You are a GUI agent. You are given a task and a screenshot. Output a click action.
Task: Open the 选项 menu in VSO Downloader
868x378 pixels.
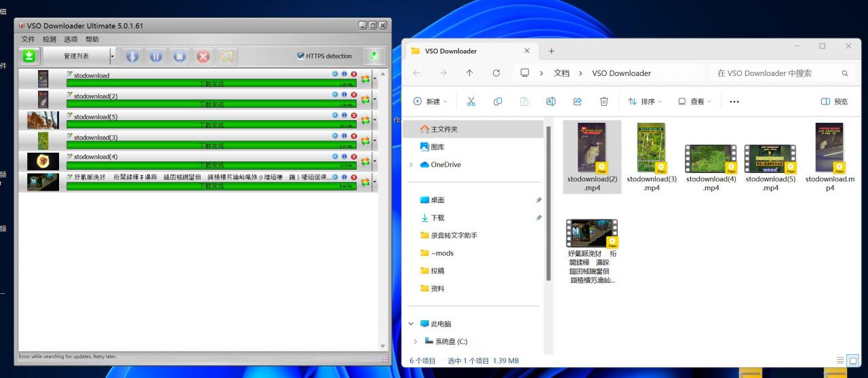click(71, 39)
